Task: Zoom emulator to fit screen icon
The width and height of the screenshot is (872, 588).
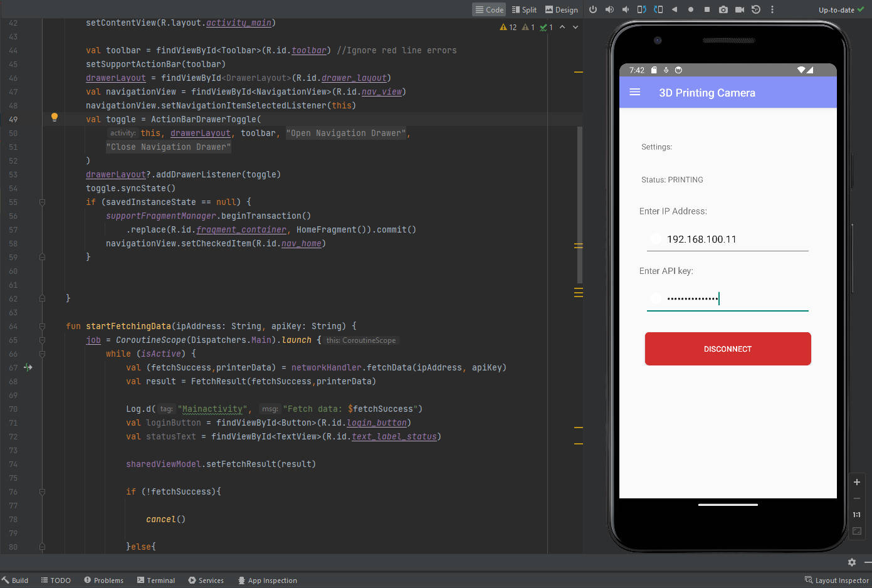Action: pos(857,531)
